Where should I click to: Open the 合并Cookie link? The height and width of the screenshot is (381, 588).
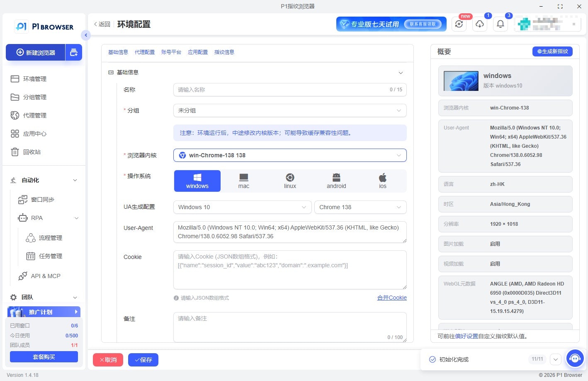pos(391,298)
